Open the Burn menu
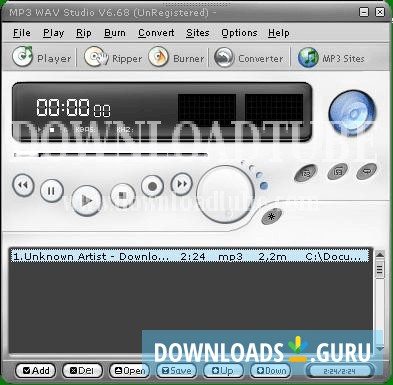 point(115,33)
